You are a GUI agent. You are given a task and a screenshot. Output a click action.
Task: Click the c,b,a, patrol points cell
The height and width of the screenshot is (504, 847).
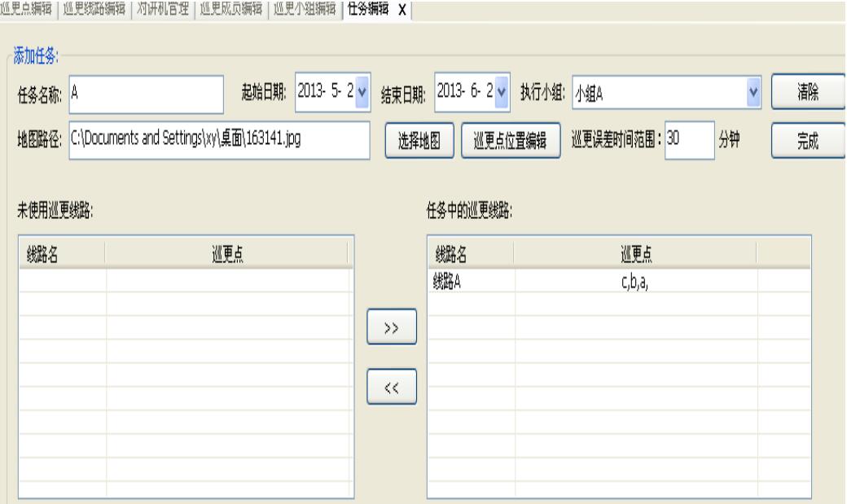pyautogui.click(x=635, y=282)
